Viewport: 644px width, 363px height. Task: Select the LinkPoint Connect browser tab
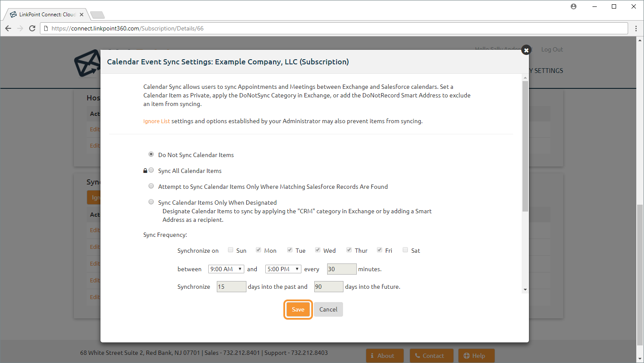coord(46,15)
